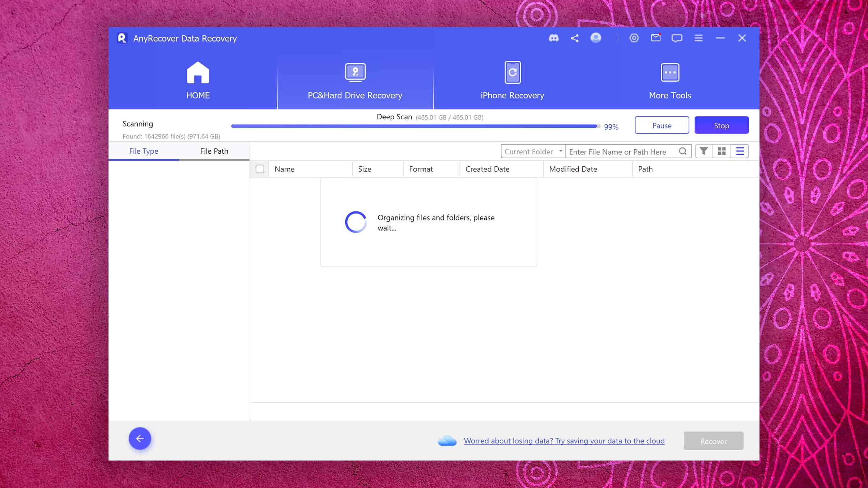Expand the Current Folder dropdown
The image size is (868, 488).
(533, 151)
